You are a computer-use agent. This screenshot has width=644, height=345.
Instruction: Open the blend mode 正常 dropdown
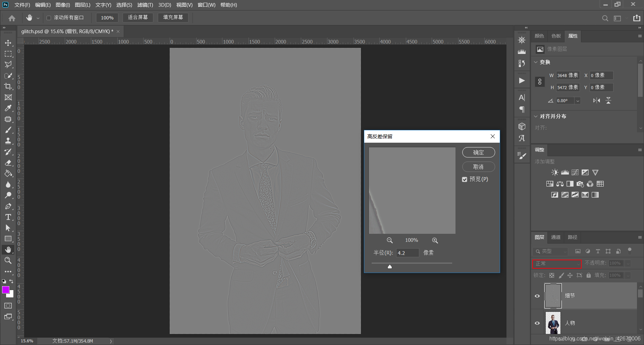point(557,264)
